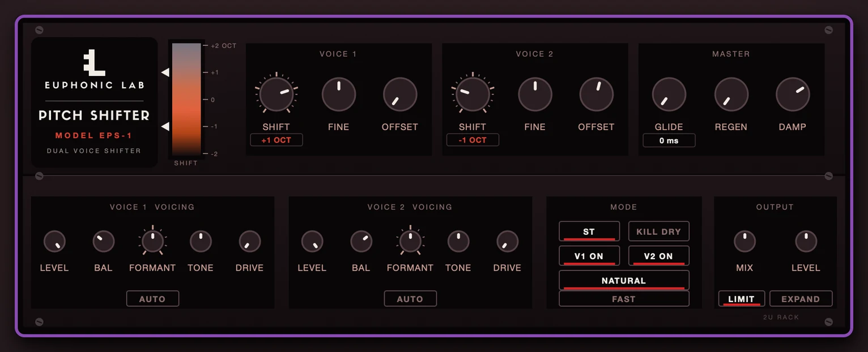Toggle the V2 ON button
The height and width of the screenshot is (352, 868).
point(658,256)
